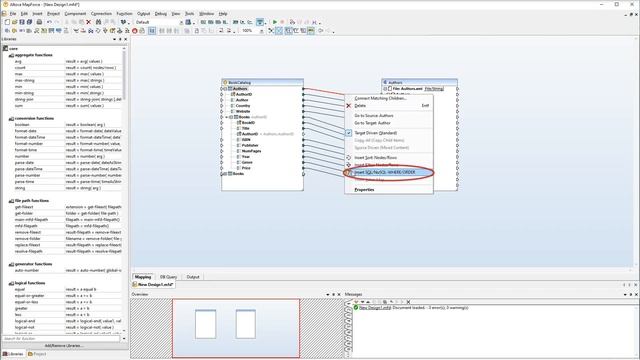Click the Delete red X icon in context menu
The image size is (640, 360).
click(x=349, y=106)
